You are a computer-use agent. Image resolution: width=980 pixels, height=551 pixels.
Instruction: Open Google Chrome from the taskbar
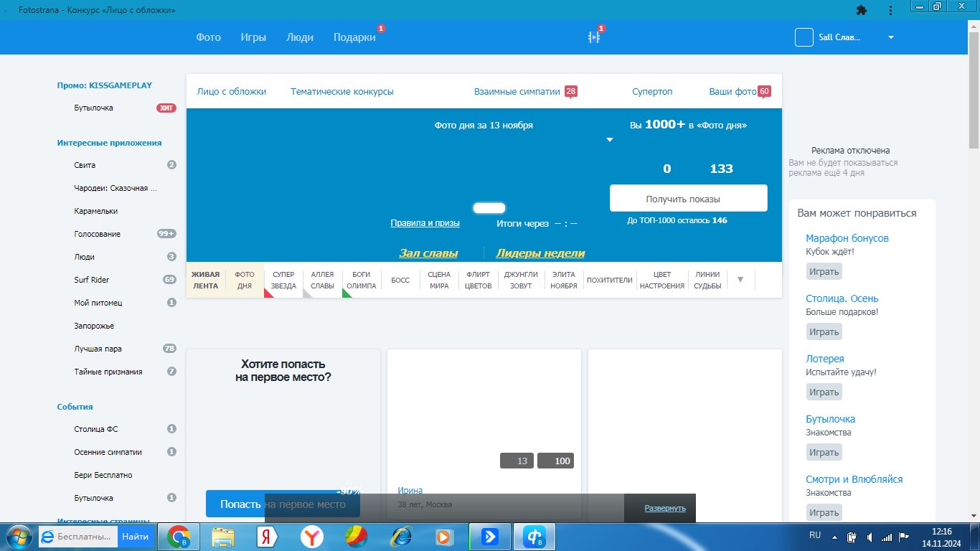179,537
